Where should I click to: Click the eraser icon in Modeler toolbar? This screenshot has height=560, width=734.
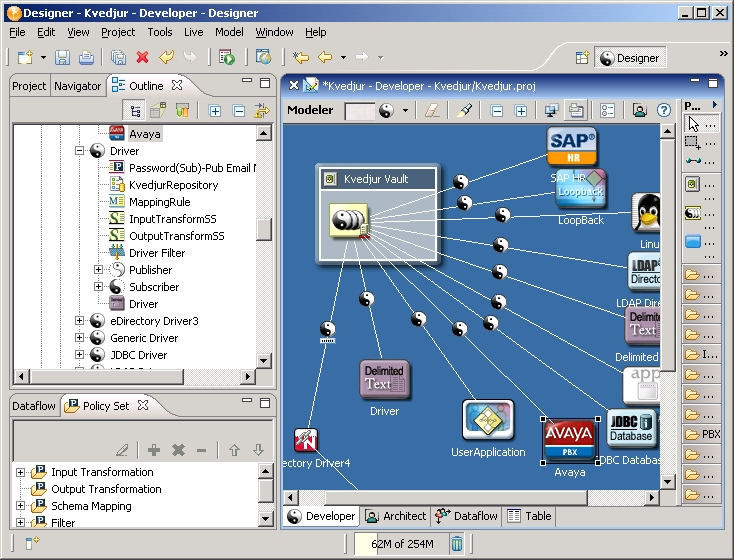coord(432,111)
